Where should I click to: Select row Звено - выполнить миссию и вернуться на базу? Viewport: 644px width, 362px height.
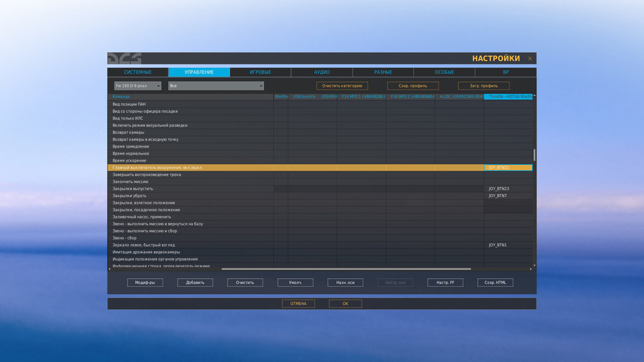coord(320,224)
